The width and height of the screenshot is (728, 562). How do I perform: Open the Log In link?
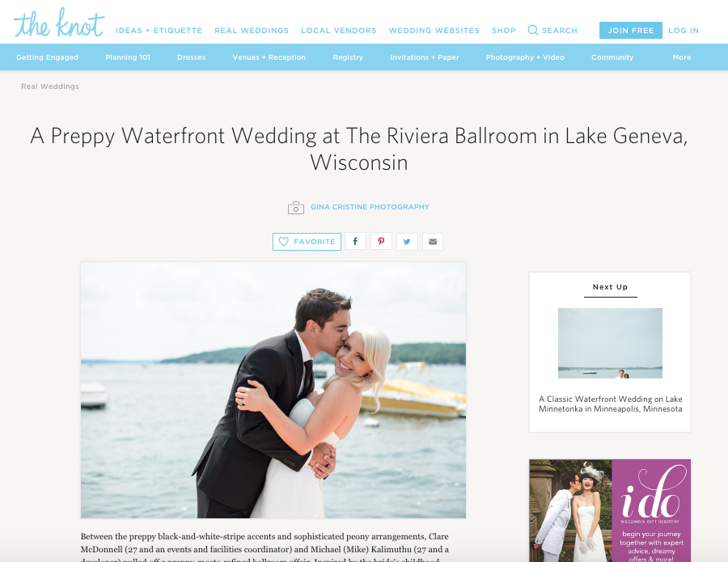click(684, 31)
